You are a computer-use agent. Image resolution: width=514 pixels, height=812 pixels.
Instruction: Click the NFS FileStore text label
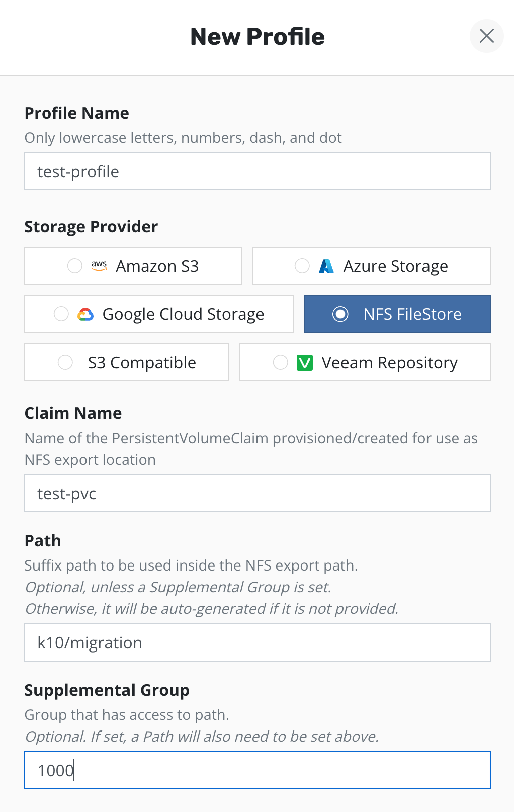[x=412, y=314]
